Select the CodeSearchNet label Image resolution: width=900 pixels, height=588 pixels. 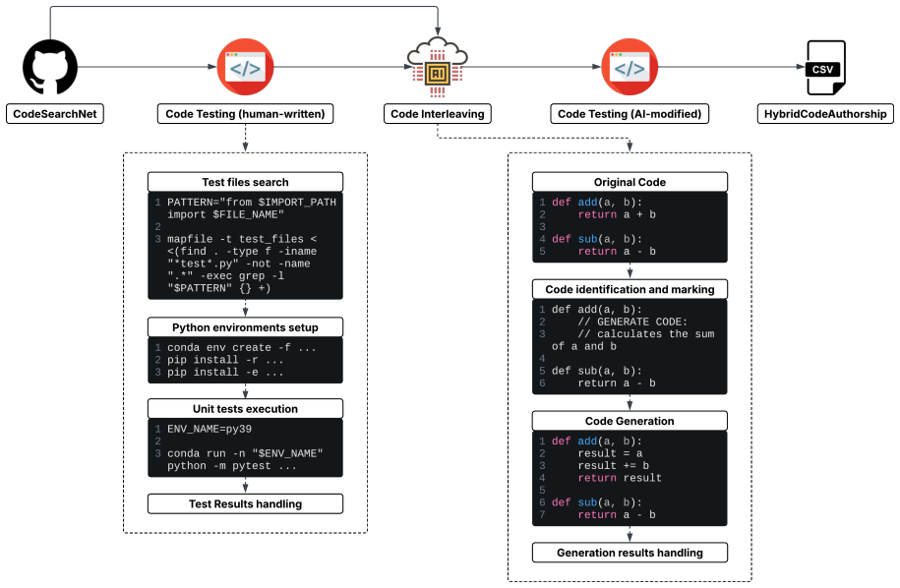(x=55, y=114)
